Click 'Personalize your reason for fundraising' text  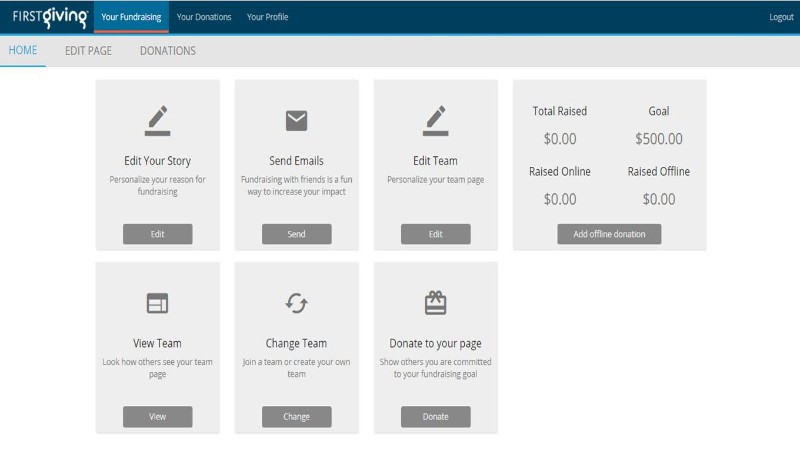click(x=157, y=186)
